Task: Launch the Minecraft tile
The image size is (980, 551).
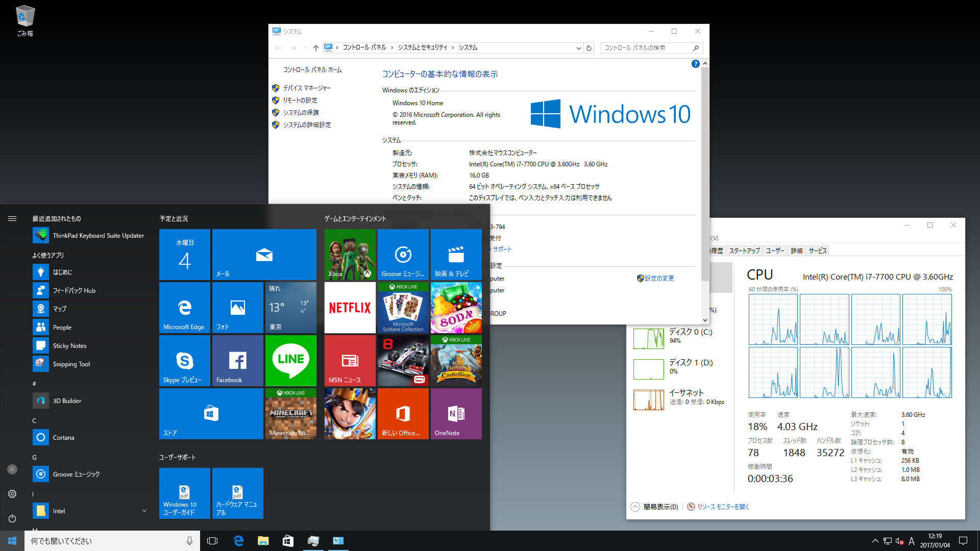Action: click(291, 414)
